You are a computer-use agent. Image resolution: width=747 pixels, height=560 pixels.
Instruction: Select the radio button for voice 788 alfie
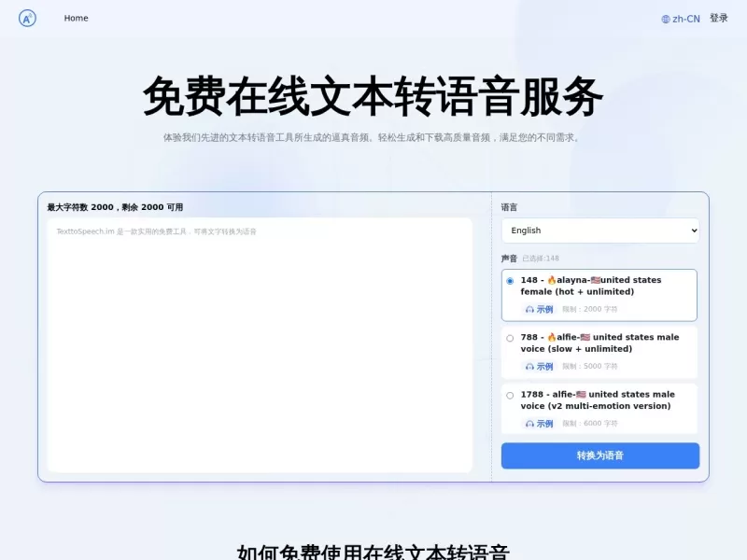(510, 338)
